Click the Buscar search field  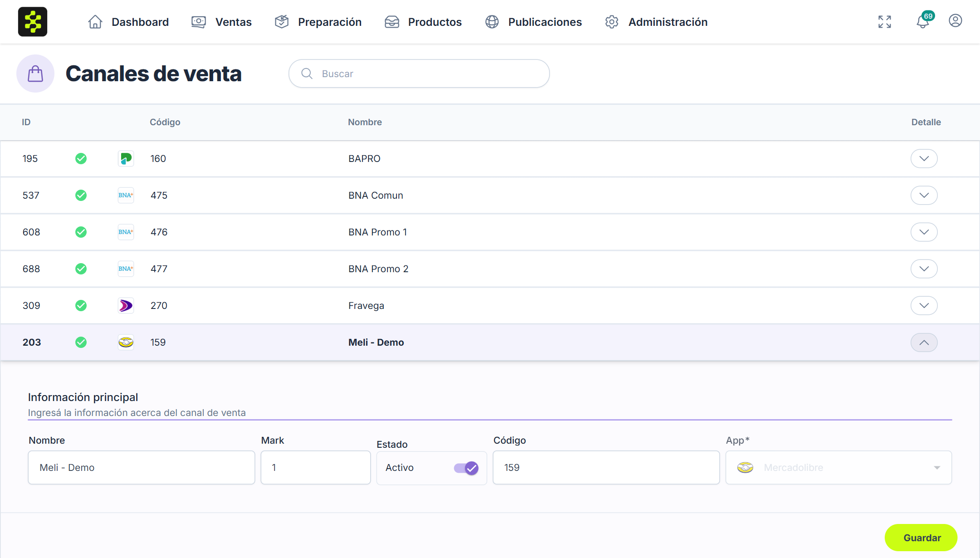click(x=419, y=73)
